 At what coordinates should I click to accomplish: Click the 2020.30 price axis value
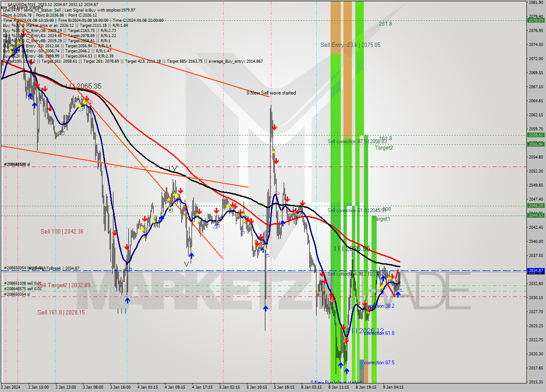click(x=535, y=354)
